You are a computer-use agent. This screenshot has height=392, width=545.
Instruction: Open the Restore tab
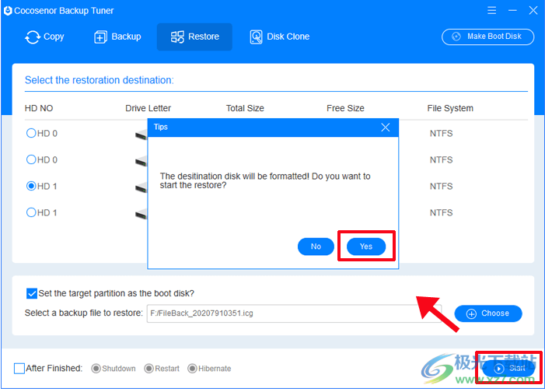(194, 37)
